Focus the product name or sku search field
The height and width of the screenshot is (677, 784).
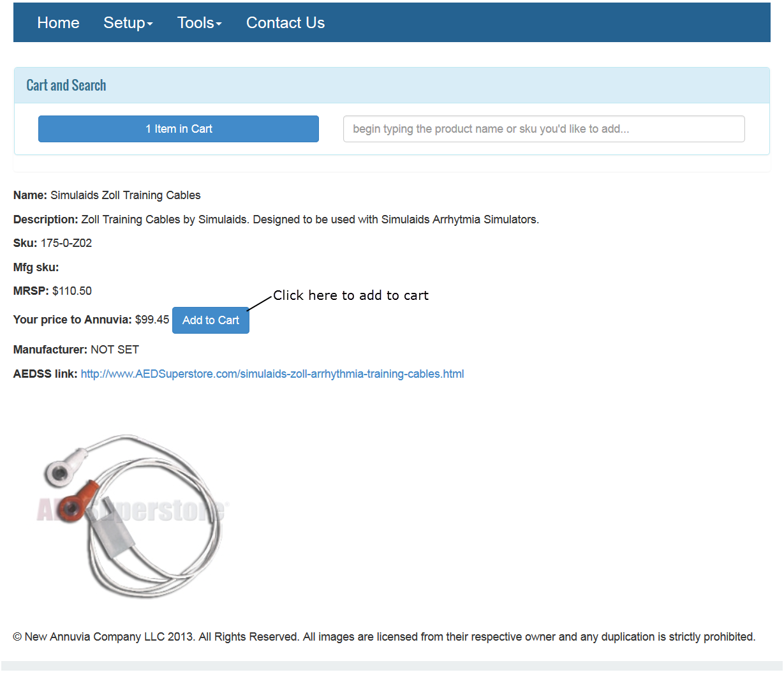pos(544,129)
